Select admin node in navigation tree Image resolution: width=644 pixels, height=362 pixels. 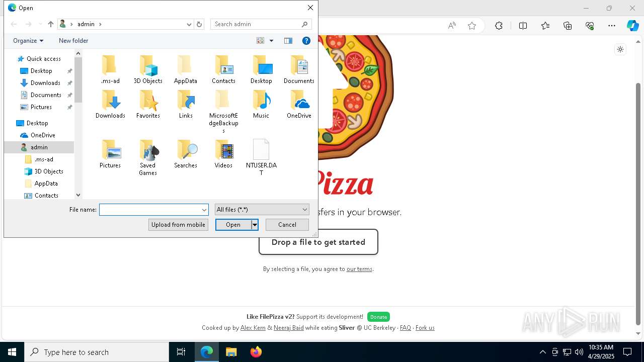pos(39,147)
